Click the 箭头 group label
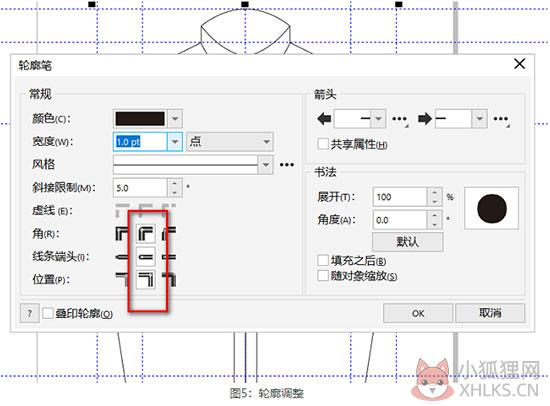Screen dimensions: 550x406 coord(325,94)
